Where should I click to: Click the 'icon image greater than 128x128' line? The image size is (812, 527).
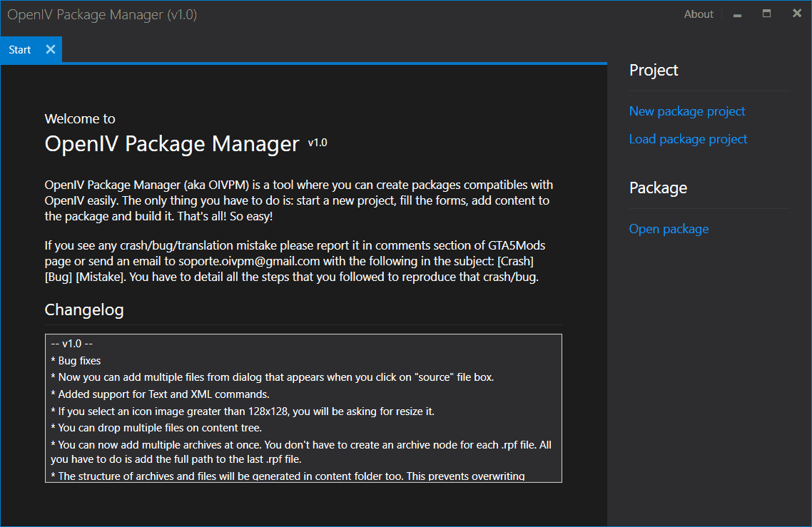pos(243,411)
